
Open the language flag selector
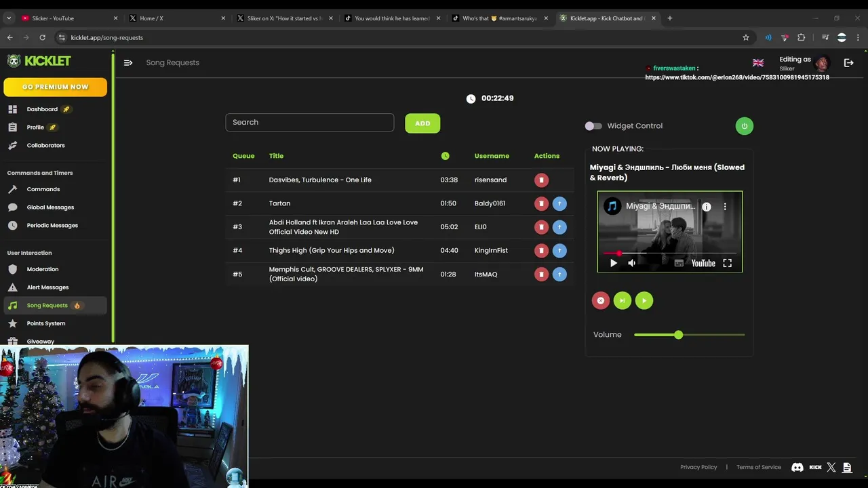pyautogui.click(x=758, y=63)
